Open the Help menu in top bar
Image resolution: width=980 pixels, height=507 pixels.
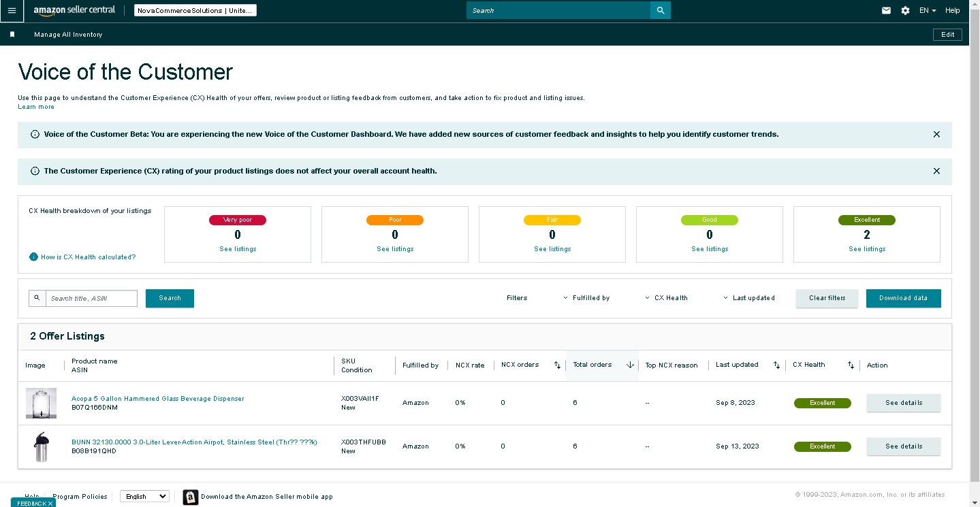(953, 11)
